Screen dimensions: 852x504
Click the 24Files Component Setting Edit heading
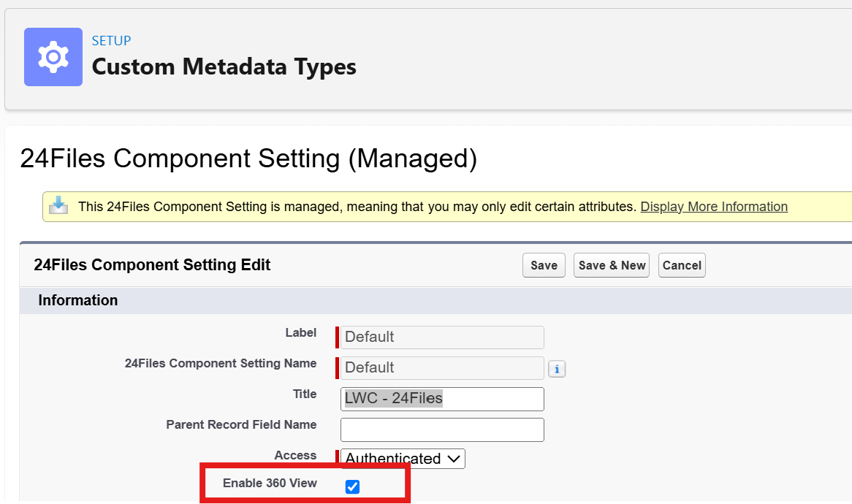[152, 264]
